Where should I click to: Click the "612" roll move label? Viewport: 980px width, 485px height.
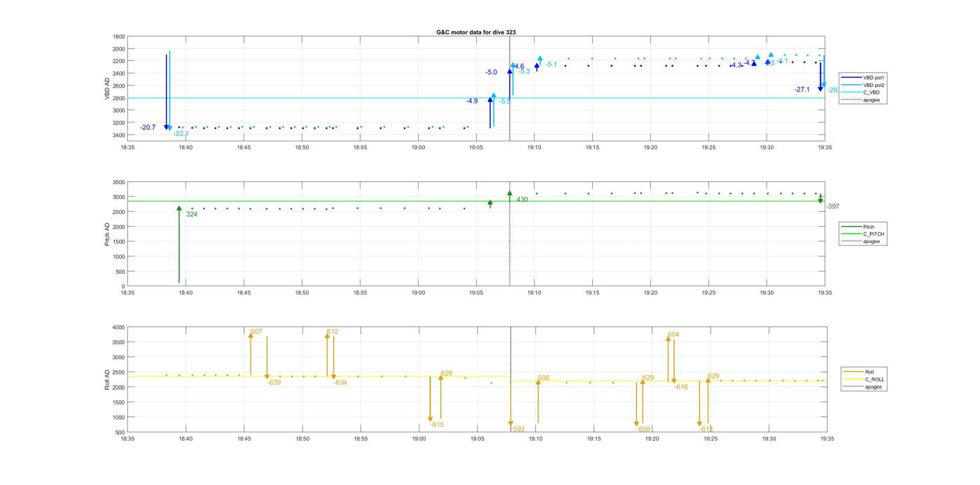(x=332, y=332)
